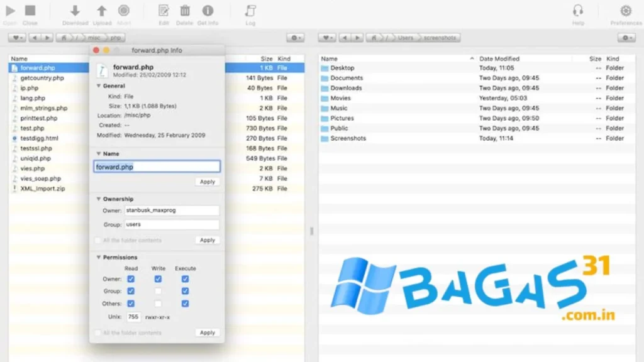644x362 pixels.
Task: Click Users segment in right path bar
Action: (x=405, y=38)
